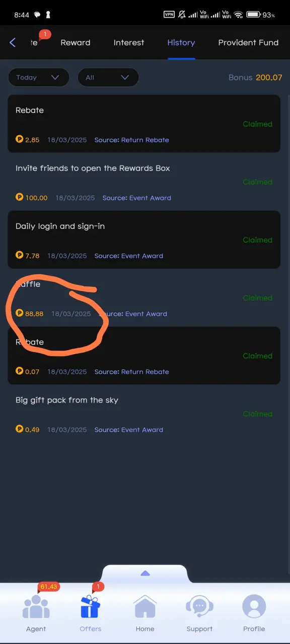Expand the Today date filter dropdown
Image resolution: width=290 pixels, height=644 pixels.
click(x=39, y=77)
